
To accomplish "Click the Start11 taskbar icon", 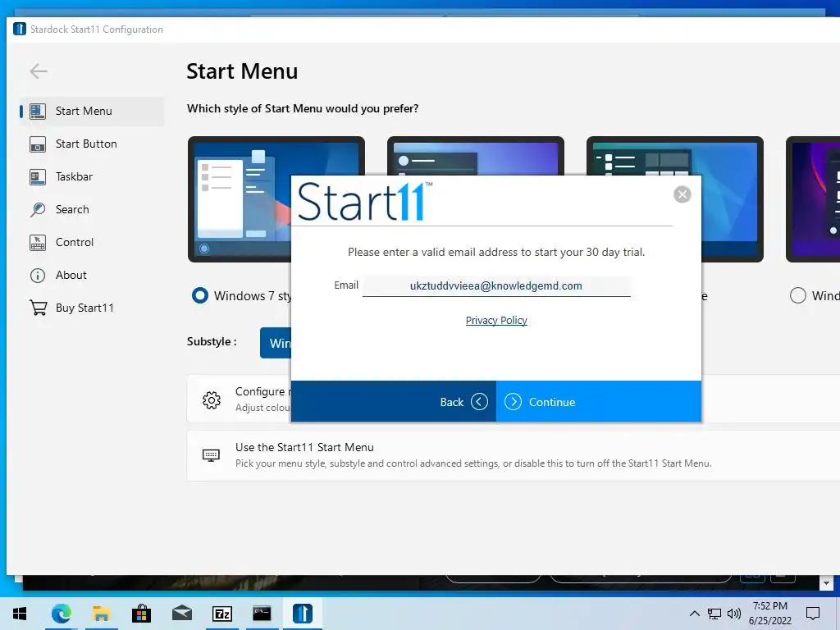I will click(x=303, y=614).
